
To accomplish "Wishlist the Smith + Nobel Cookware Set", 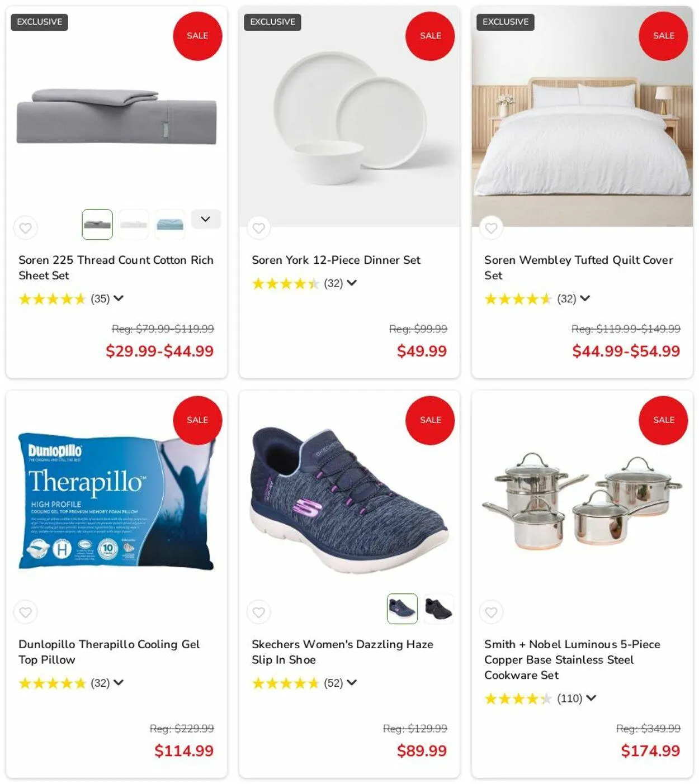I will [492, 612].
